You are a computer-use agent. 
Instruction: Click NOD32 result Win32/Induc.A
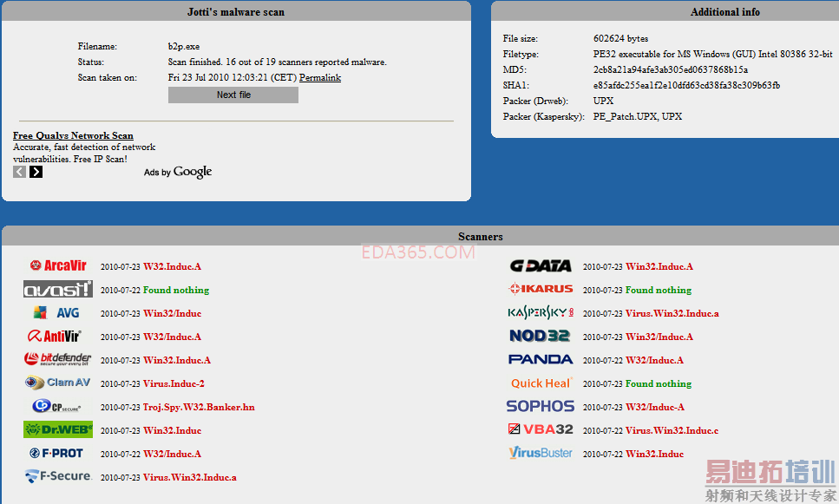pyautogui.click(x=659, y=337)
